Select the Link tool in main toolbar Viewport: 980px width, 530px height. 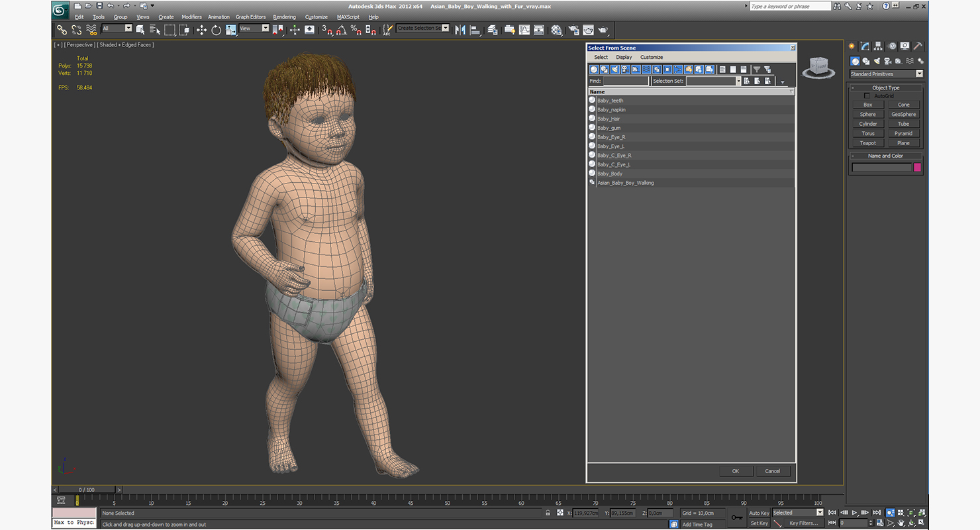(x=62, y=30)
